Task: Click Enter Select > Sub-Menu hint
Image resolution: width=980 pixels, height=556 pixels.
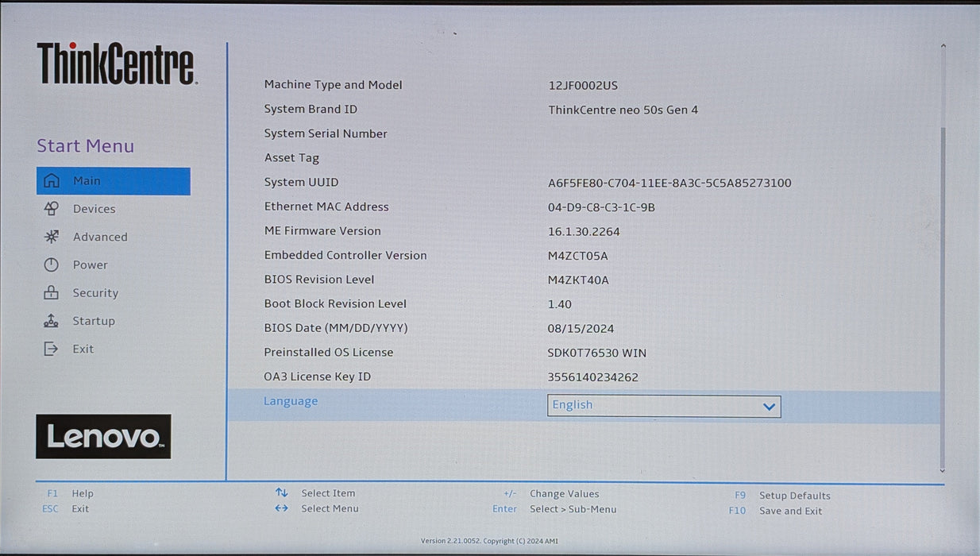Action: (x=554, y=509)
